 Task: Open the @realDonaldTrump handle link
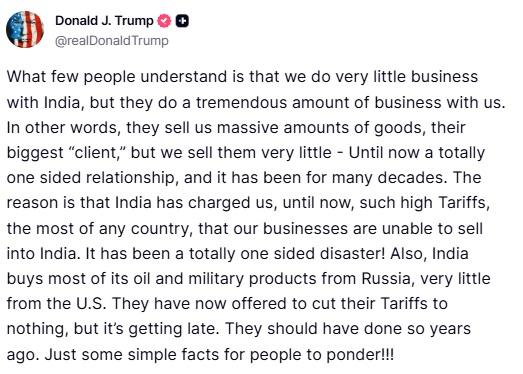112,41
